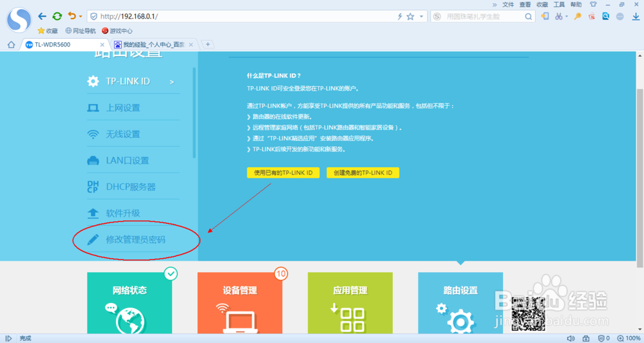Image resolution: width=644 pixels, height=343 pixels.
Task: Click the sidebar menu's vertical scrollbar
Action: click(194, 113)
